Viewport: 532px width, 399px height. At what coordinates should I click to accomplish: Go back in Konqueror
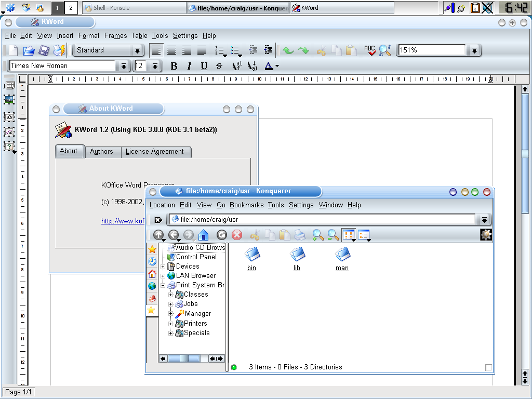(x=174, y=235)
